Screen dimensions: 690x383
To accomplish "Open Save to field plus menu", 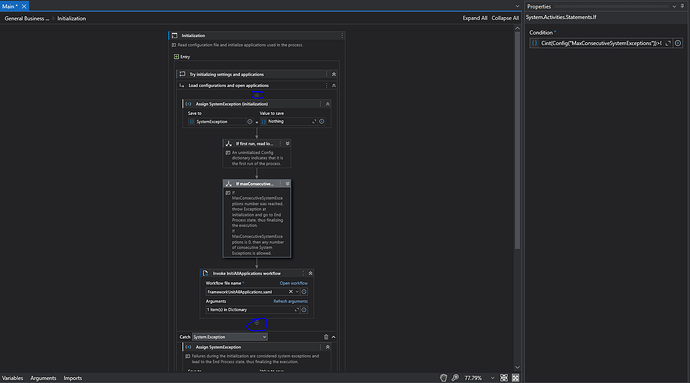I will 250,122.
